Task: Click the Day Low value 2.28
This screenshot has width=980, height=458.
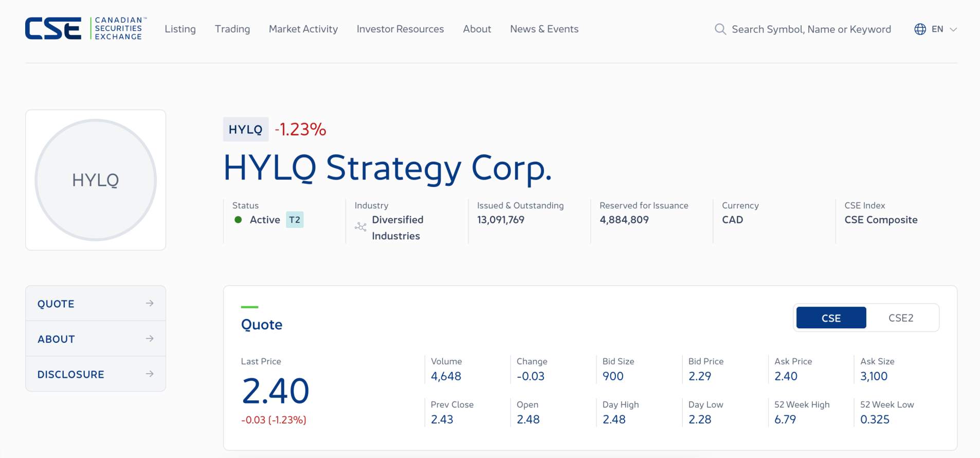Action: coord(700,419)
